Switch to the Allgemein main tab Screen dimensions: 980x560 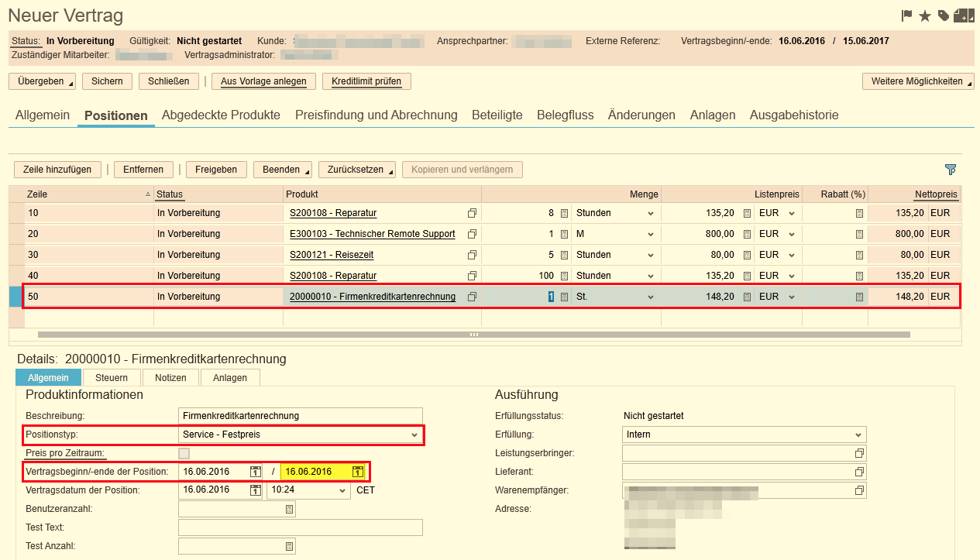point(43,115)
